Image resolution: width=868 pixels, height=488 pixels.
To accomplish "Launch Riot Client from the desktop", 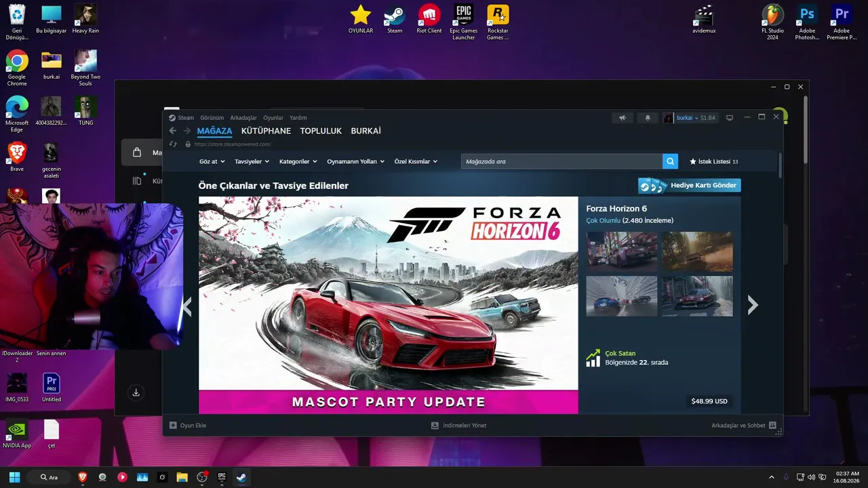I will [x=429, y=19].
